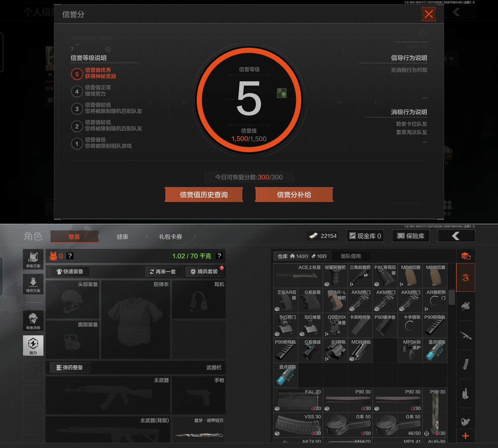
Task: Close the 信誉分 dialog with X
Action: [x=428, y=14]
